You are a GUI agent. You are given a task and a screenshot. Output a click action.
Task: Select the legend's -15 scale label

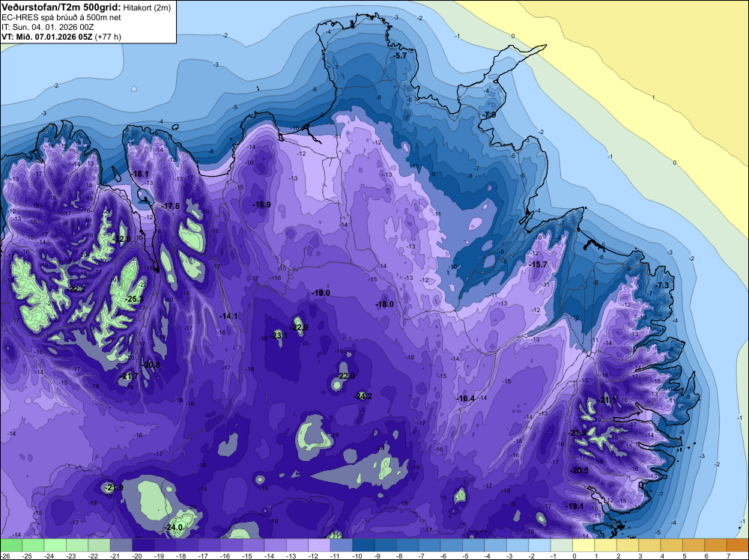(x=247, y=556)
